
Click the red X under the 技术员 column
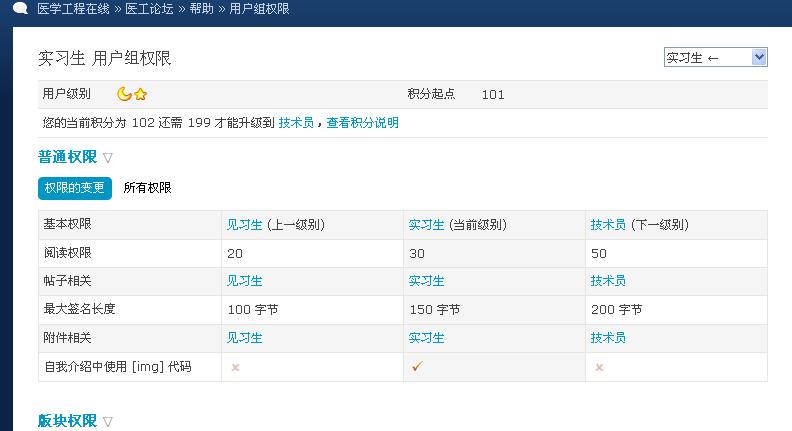click(x=599, y=367)
